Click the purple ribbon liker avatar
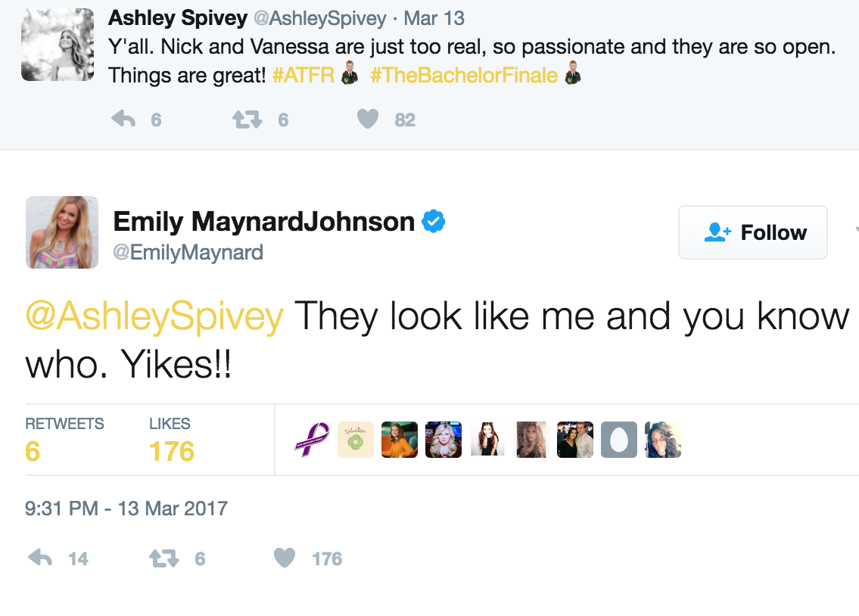Screen dimensions: 859x616 point(312,440)
